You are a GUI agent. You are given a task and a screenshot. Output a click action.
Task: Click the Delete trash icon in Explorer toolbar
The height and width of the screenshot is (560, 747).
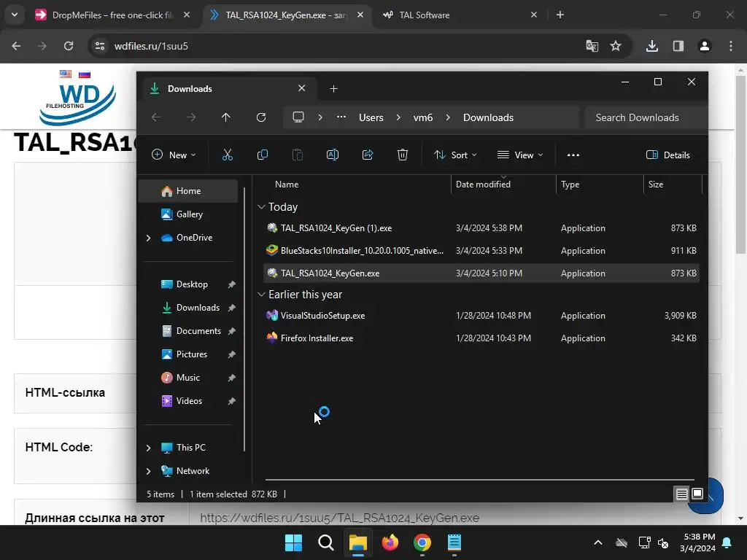point(403,155)
